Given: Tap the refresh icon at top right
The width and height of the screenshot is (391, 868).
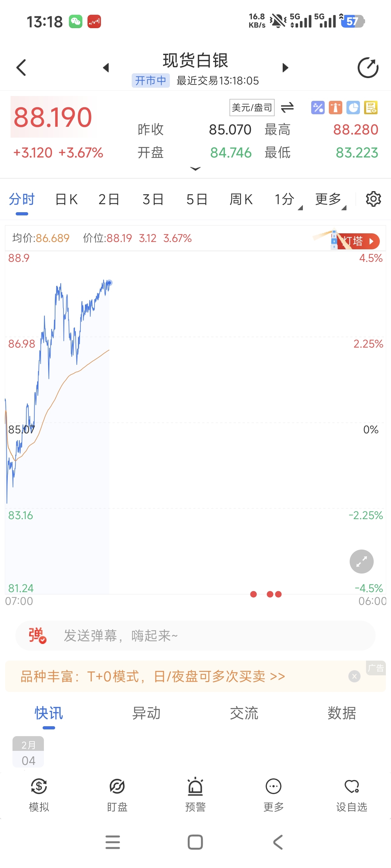Looking at the screenshot, I should [x=367, y=68].
